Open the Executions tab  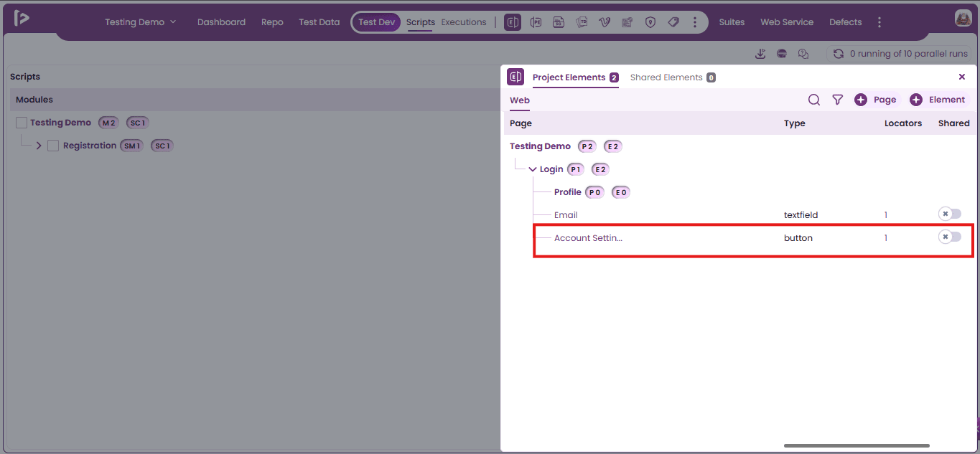(464, 22)
